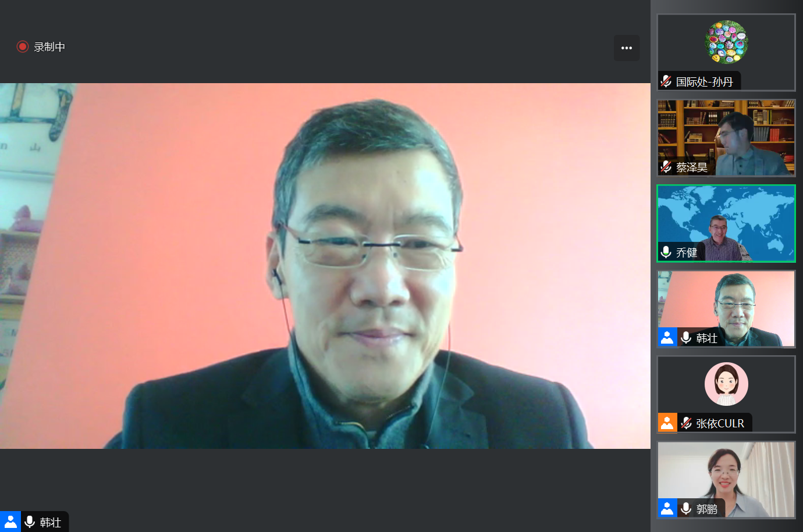Click the 录制中 recording status text
The height and width of the screenshot is (532, 803).
pos(49,47)
